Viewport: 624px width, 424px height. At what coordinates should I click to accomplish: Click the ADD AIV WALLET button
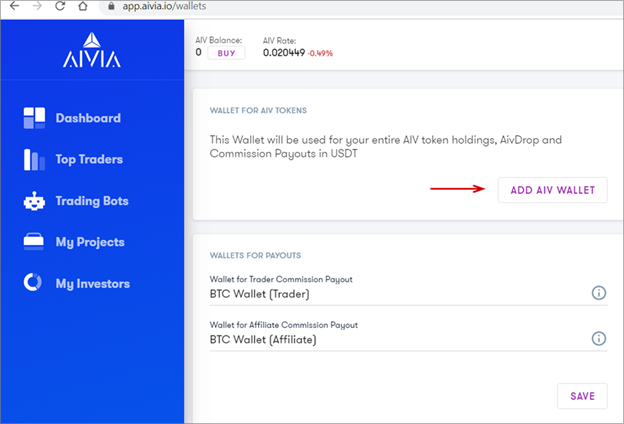(553, 190)
